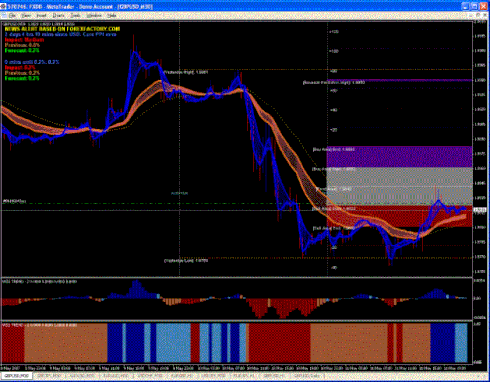Viewport: 490px width, 382px height.
Task: Click the purple Buy Area zone on chart
Action: [399, 156]
